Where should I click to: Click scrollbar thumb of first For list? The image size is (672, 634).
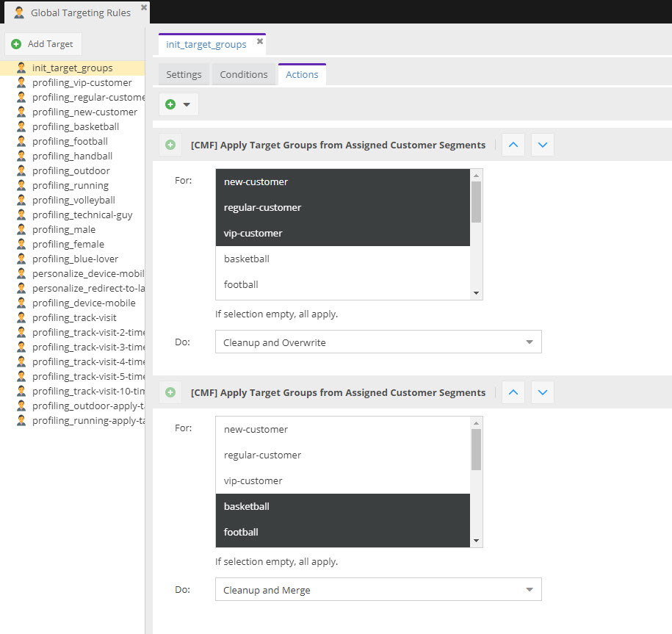(476, 202)
